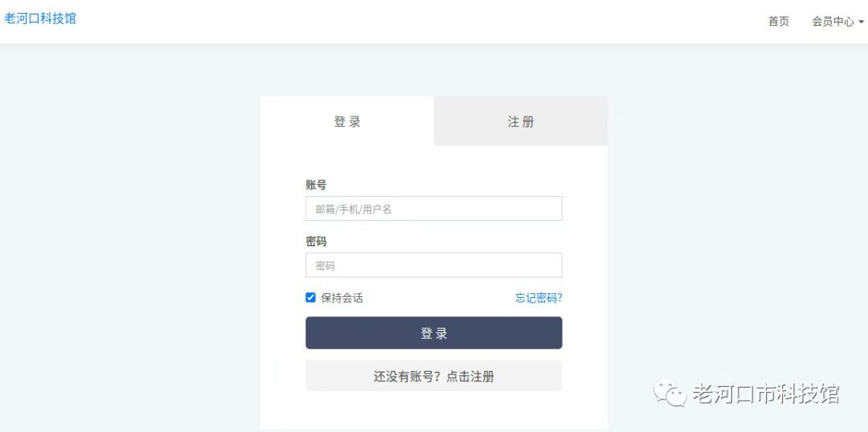The height and width of the screenshot is (432, 868).
Task: Open the 会员中心 member menu
Action: click(x=833, y=22)
